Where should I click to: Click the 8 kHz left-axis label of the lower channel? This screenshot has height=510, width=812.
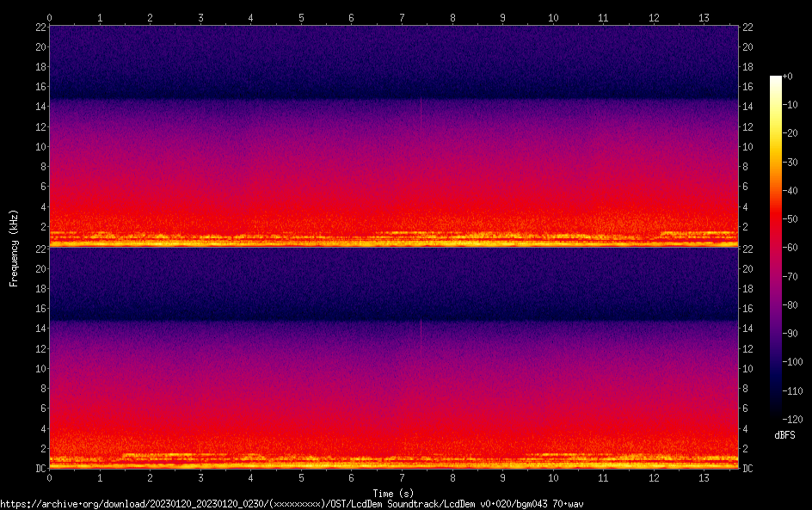click(x=42, y=389)
